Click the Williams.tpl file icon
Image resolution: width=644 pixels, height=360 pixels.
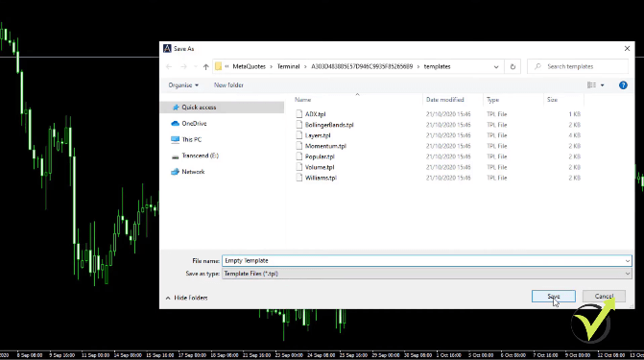(x=299, y=178)
